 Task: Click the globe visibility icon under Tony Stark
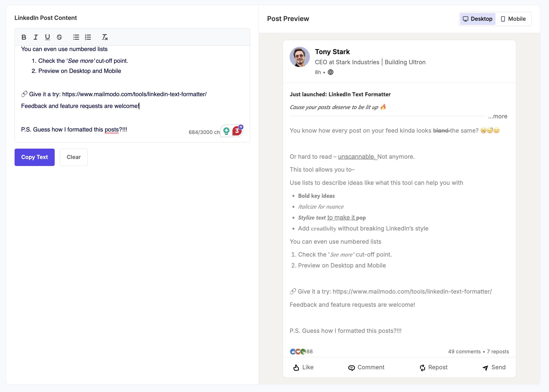(x=331, y=72)
